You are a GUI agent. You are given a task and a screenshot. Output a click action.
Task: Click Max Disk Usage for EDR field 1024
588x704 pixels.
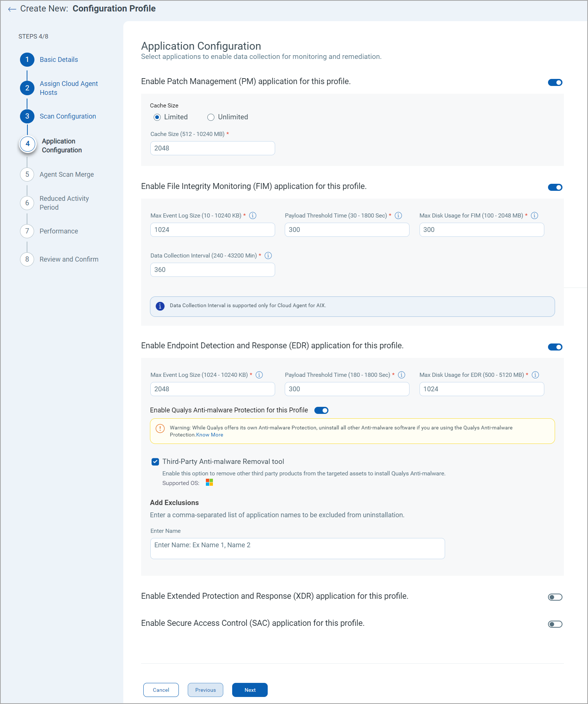click(x=482, y=389)
